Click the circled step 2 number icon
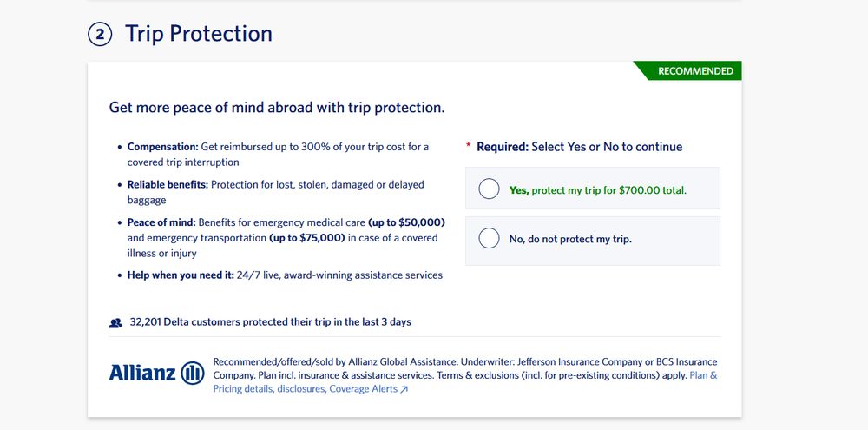Screen dimensions: 868x430 (x=100, y=35)
